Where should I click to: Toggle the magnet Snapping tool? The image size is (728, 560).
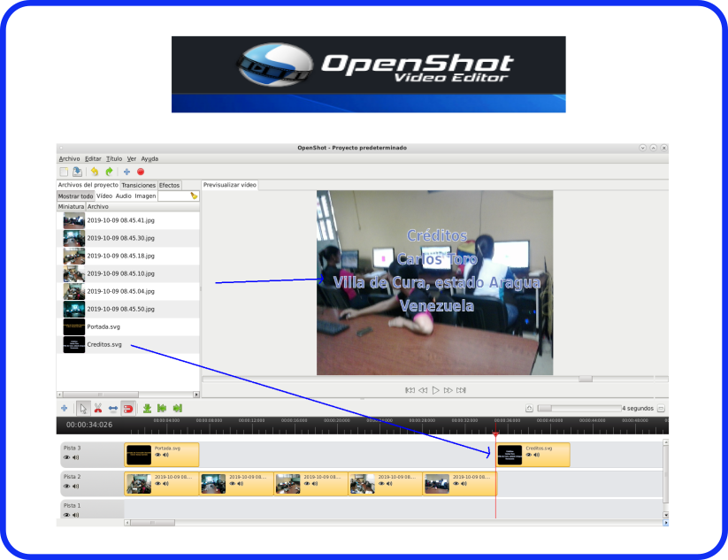tap(128, 409)
